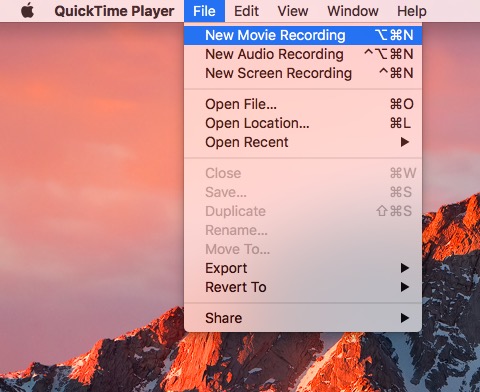
Task: Expand the Share submenu
Action: tap(303, 318)
